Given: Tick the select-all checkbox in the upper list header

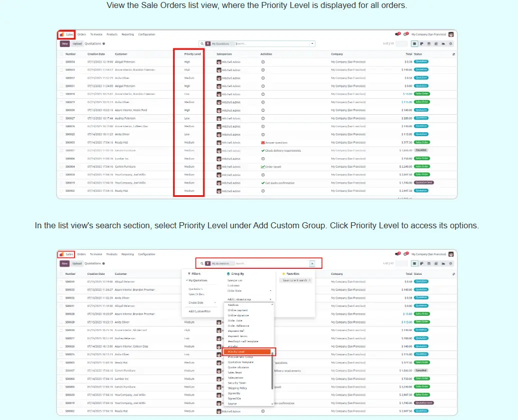Looking at the screenshot, I should pos(61,54).
